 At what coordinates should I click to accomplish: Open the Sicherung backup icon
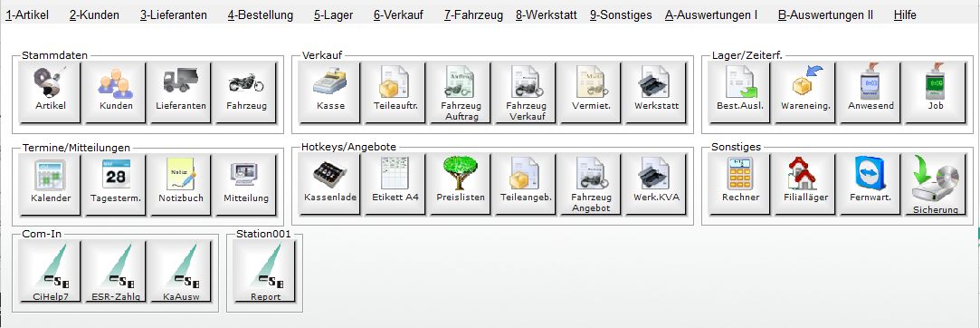(935, 184)
